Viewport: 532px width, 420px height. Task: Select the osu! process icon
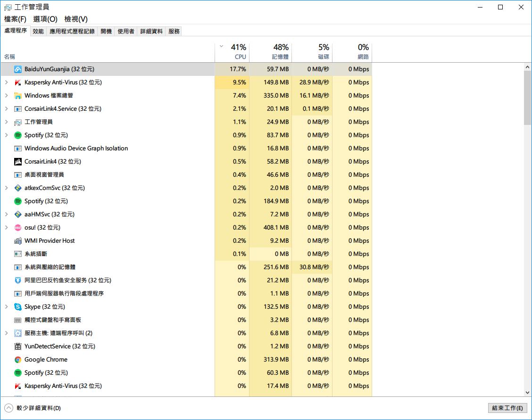pos(18,228)
